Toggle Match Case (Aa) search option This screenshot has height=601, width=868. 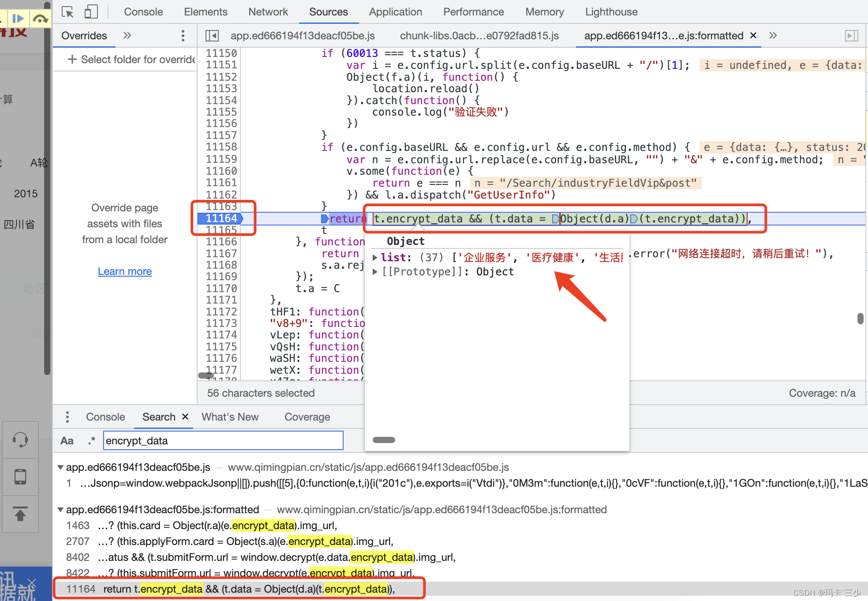coord(67,441)
